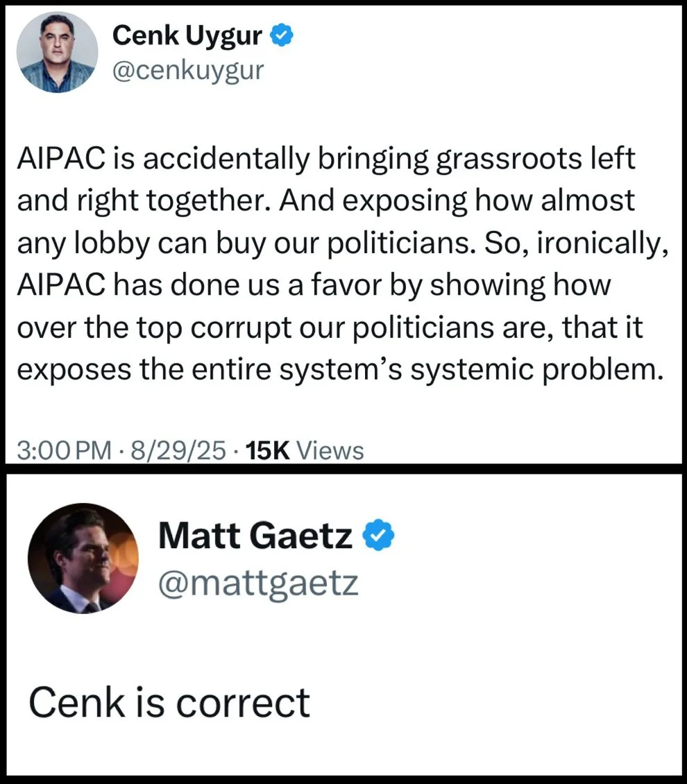Click the 3:00 PM timestamp
The width and height of the screenshot is (687, 784).
click(62, 451)
